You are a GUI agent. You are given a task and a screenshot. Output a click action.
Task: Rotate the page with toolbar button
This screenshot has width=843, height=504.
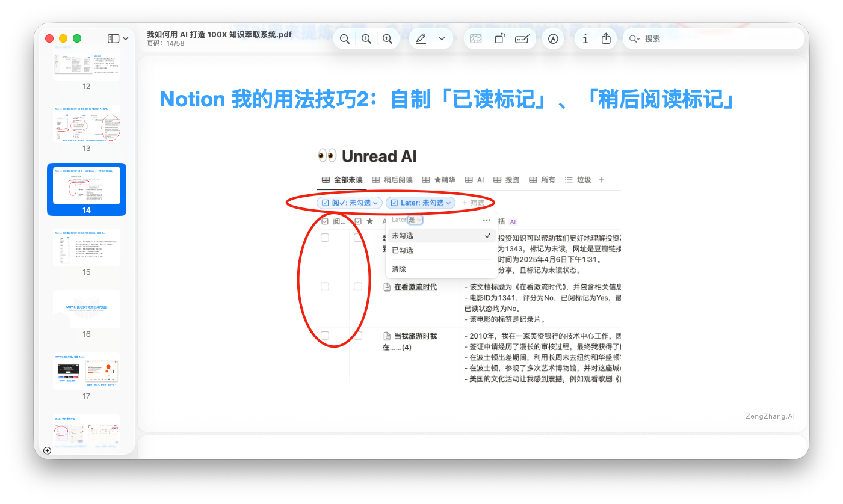[499, 38]
